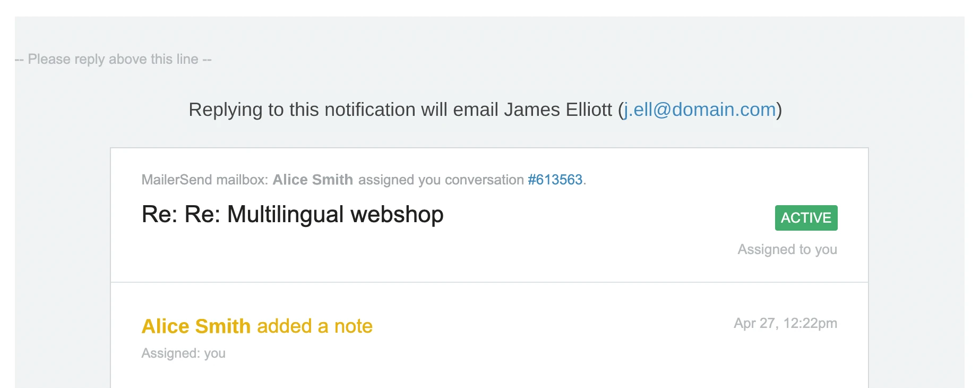Click the 'Apr 27, 12:22pm' timestamp

click(785, 323)
